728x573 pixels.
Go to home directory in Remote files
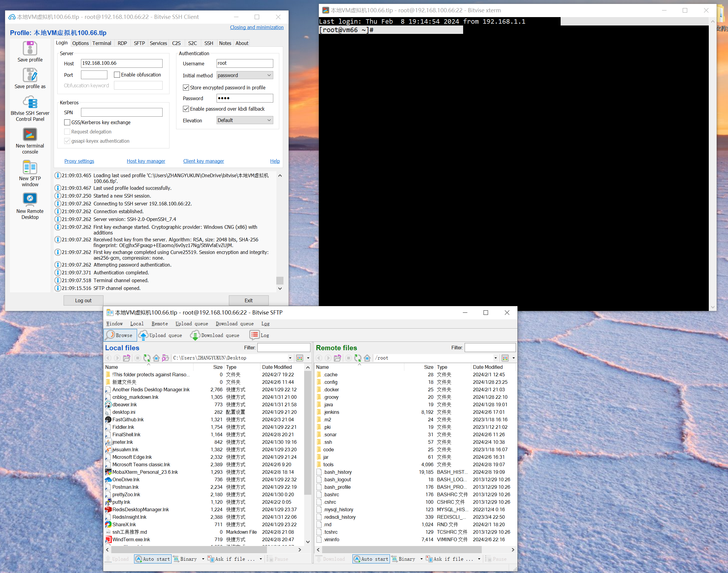tap(367, 358)
